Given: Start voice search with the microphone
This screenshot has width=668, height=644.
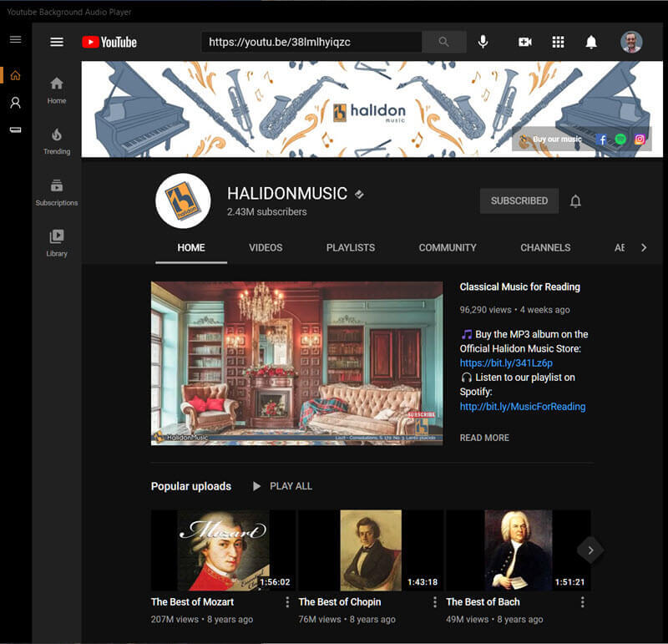Looking at the screenshot, I should (483, 42).
